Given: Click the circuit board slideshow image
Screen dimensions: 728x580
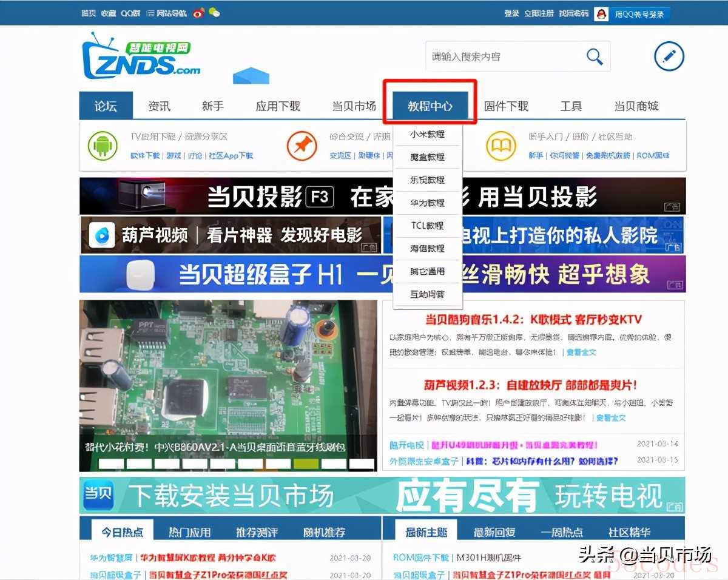Looking at the screenshot, I should (x=228, y=385).
